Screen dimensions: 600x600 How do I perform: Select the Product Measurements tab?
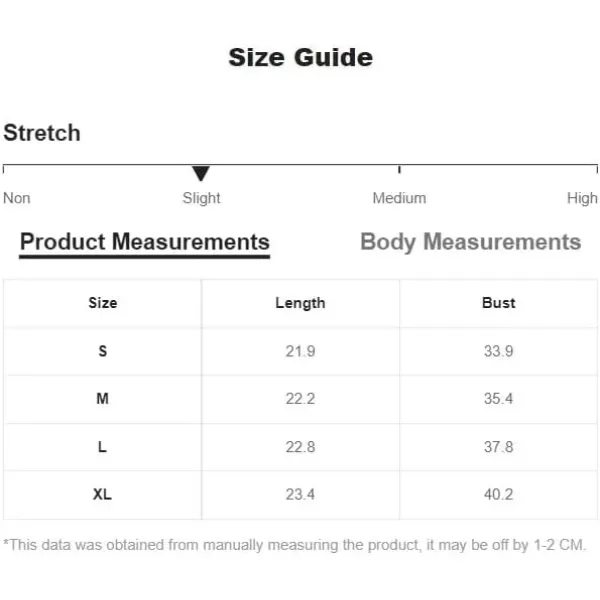click(x=145, y=243)
